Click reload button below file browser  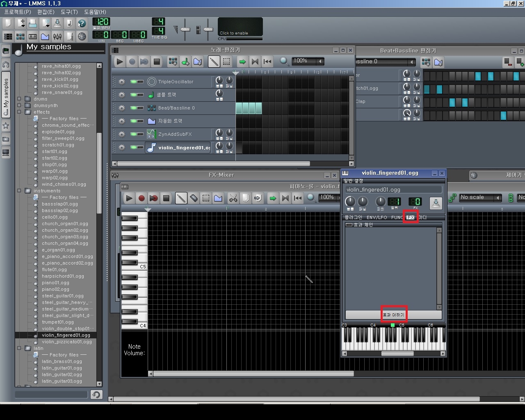pyautogui.click(x=96, y=395)
